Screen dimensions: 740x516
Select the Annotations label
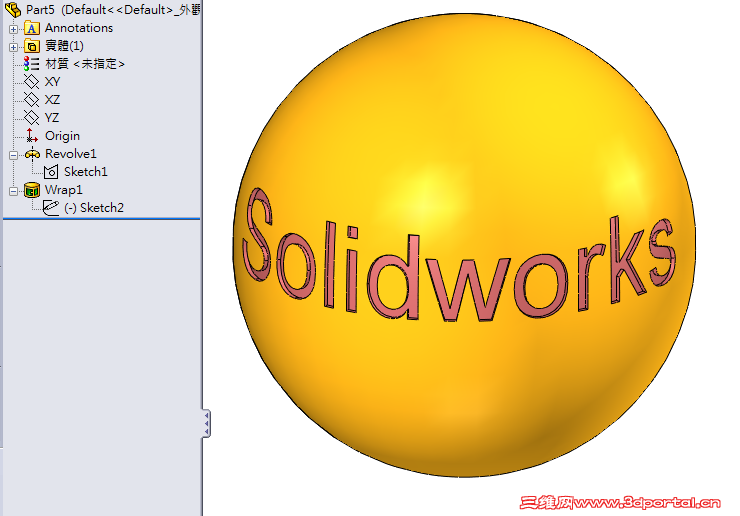[x=79, y=28]
